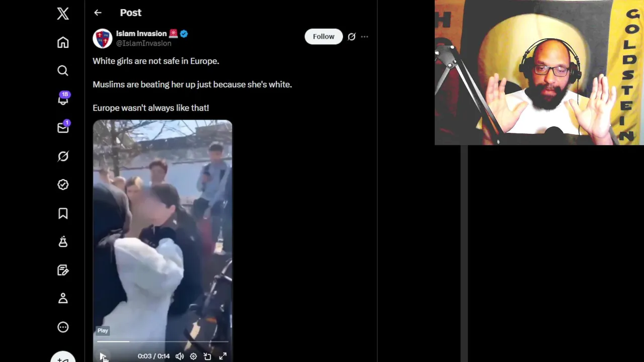Play the paused video
Screen dimensions: 644x362
[x=103, y=356]
